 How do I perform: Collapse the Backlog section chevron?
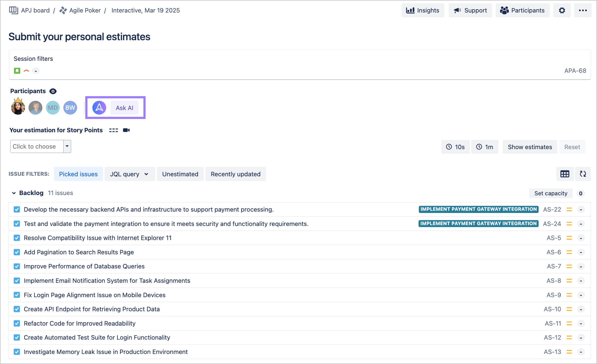point(14,193)
